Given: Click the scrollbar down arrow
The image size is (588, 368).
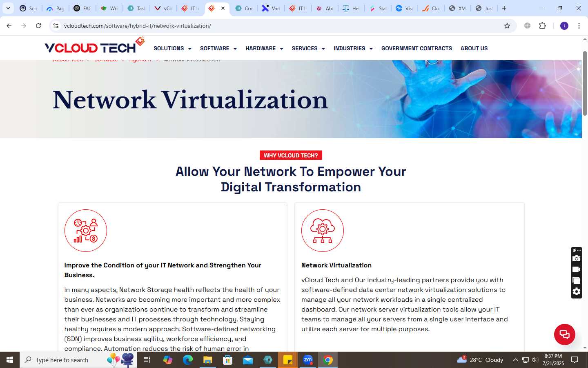Looking at the screenshot, I should coord(585,348).
